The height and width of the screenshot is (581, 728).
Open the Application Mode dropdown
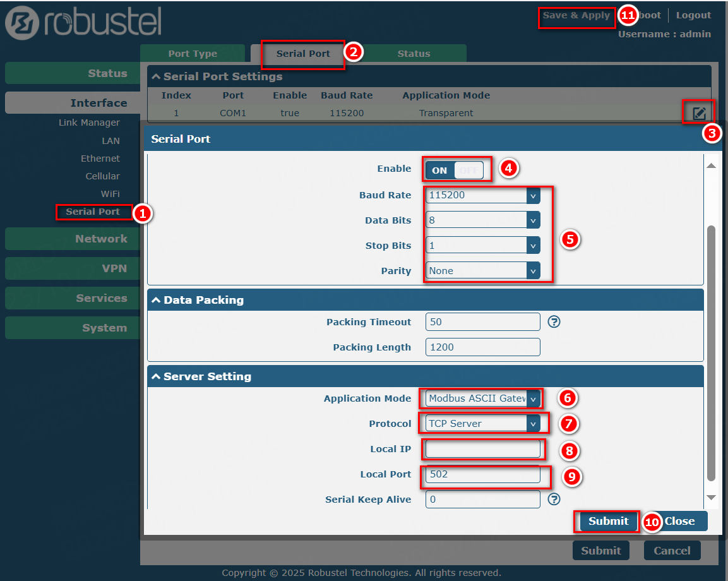coord(482,398)
